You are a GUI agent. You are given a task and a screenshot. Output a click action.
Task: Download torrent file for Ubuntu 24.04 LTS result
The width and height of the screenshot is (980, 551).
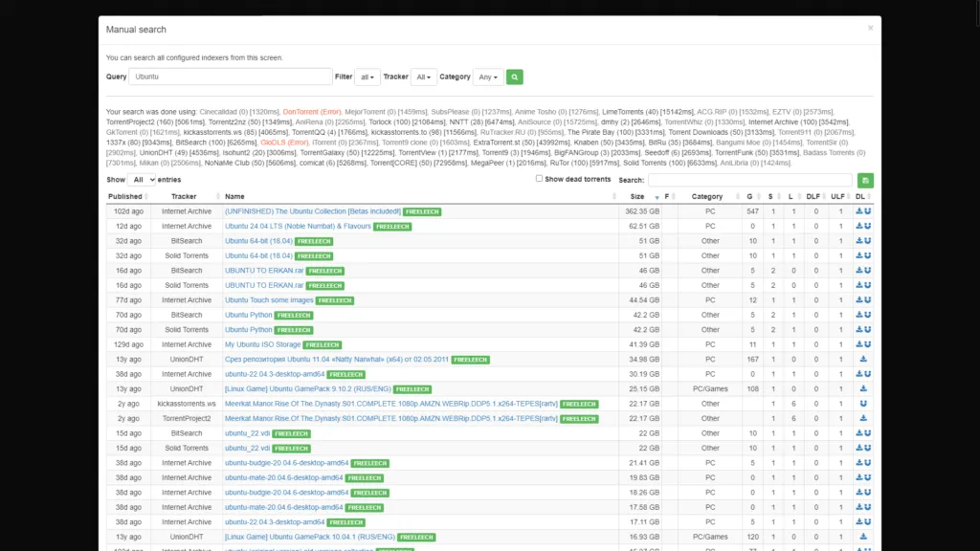[x=860, y=226]
